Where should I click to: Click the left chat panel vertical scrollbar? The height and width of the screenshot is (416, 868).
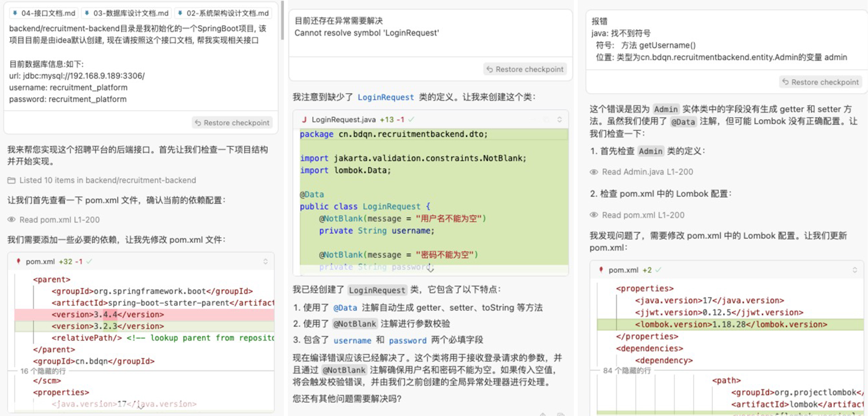(x=283, y=21)
